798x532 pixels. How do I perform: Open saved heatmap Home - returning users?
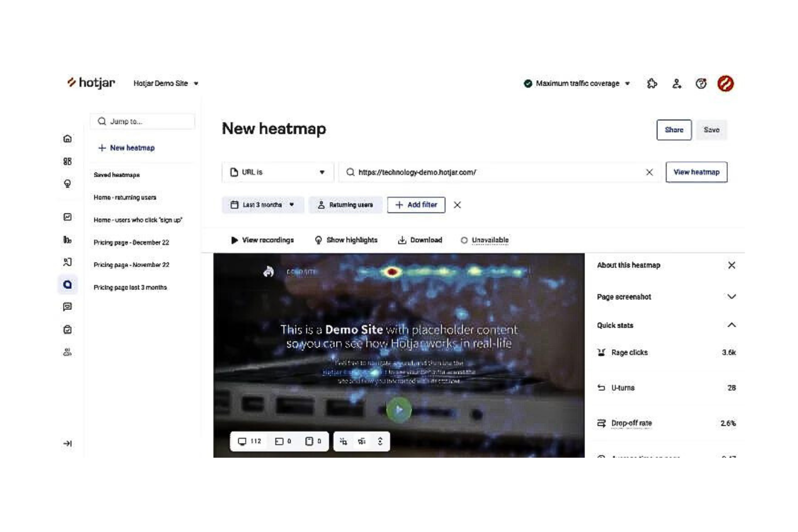point(125,197)
